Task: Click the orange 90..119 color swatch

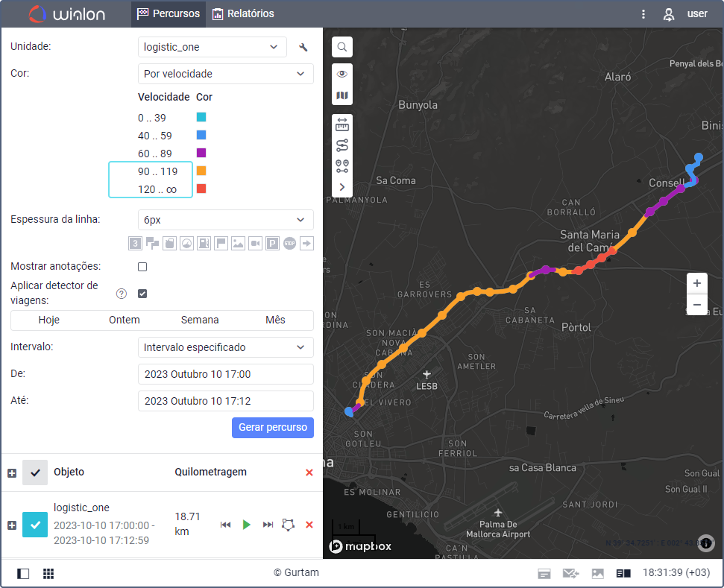Action: [x=201, y=171]
